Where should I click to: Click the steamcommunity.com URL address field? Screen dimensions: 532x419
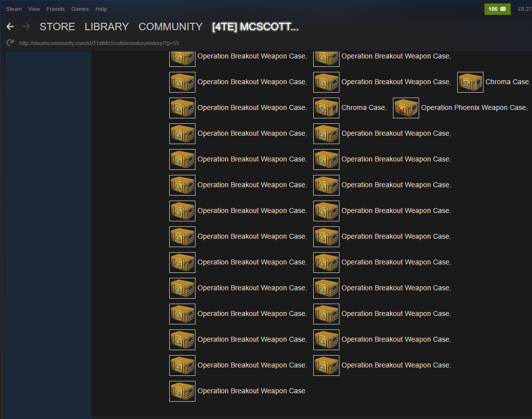99,43
